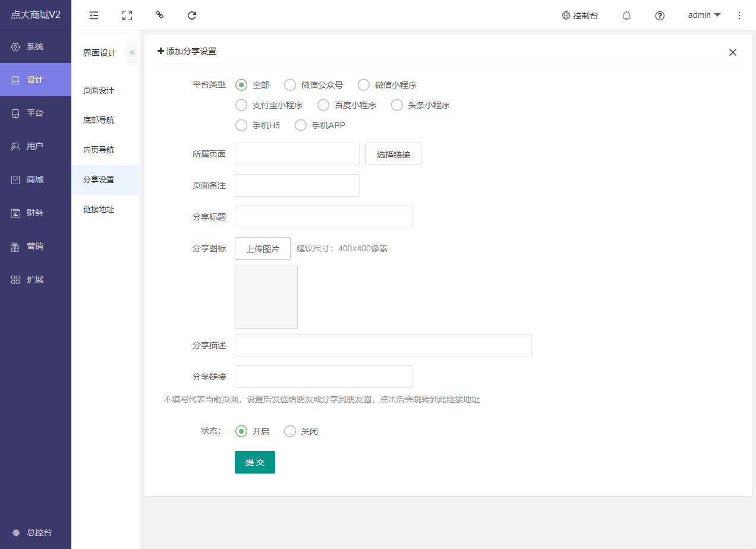Expand the admin user dropdown
This screenshot has width=756, height=549.
click(704, 15)
